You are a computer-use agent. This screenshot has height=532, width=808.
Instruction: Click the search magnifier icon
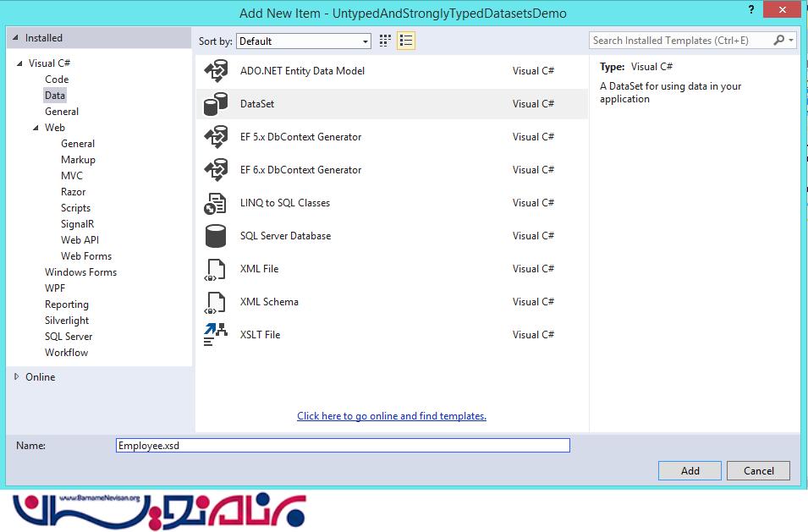coord(779,41)
